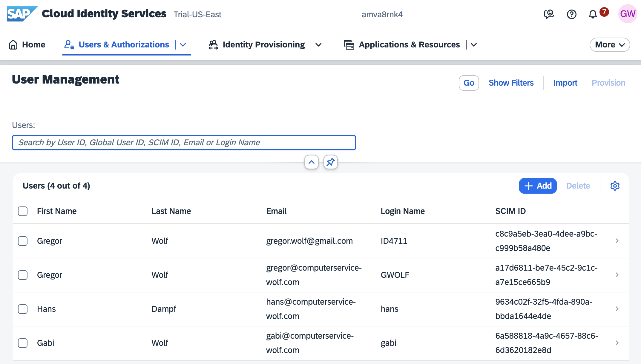Click email hans@computerservice-wolf.com
Screen dimensions: 641x364
click(311, 309)
